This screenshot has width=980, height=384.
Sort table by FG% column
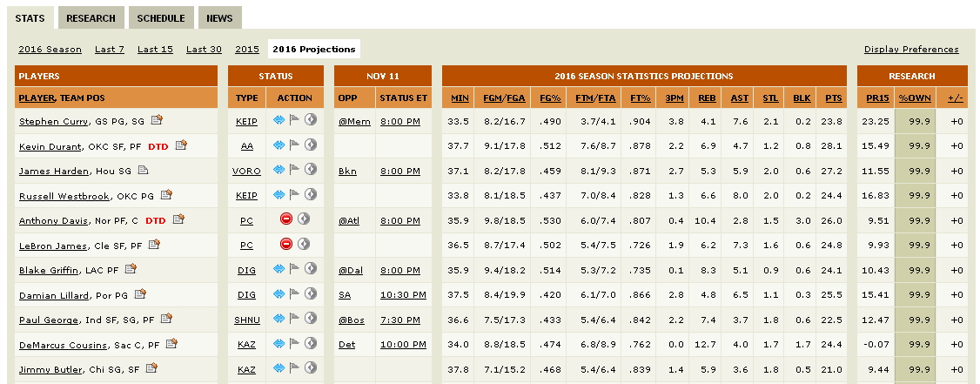tap(550, 98)
